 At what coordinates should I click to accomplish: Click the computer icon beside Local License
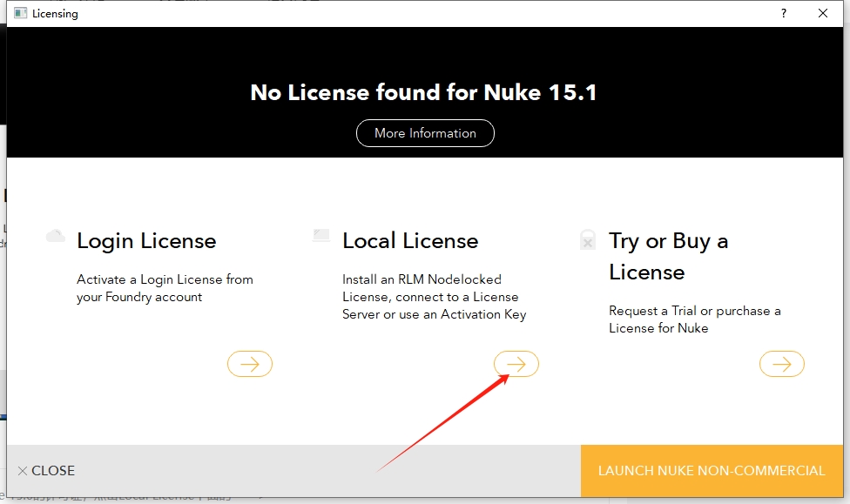point(321,235)
